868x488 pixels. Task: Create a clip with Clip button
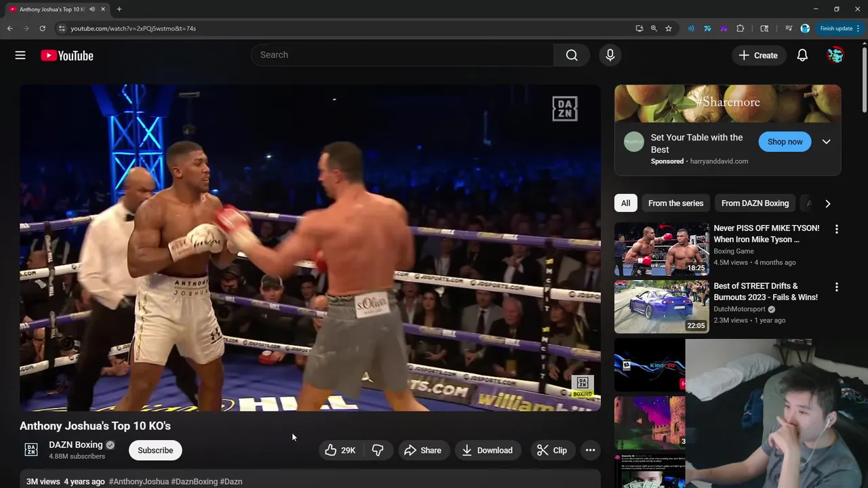pyautogui.click(x=552, y=450)
